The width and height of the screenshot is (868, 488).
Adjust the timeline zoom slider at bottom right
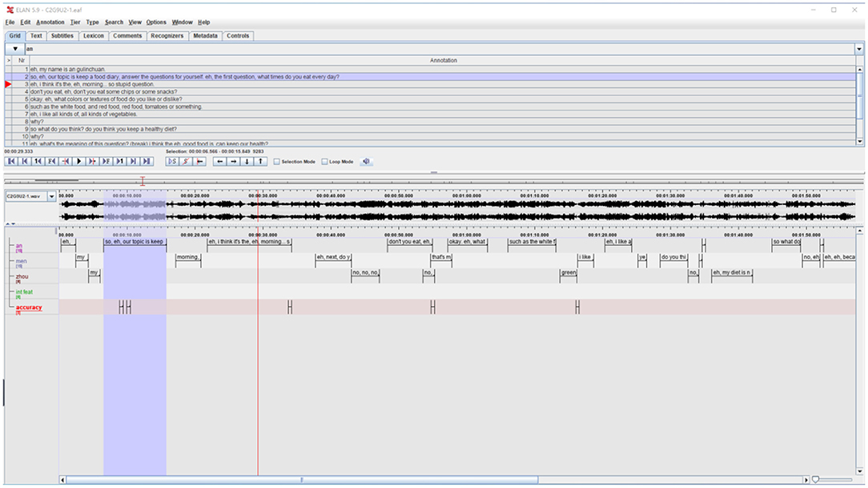(x=815, y=480)
